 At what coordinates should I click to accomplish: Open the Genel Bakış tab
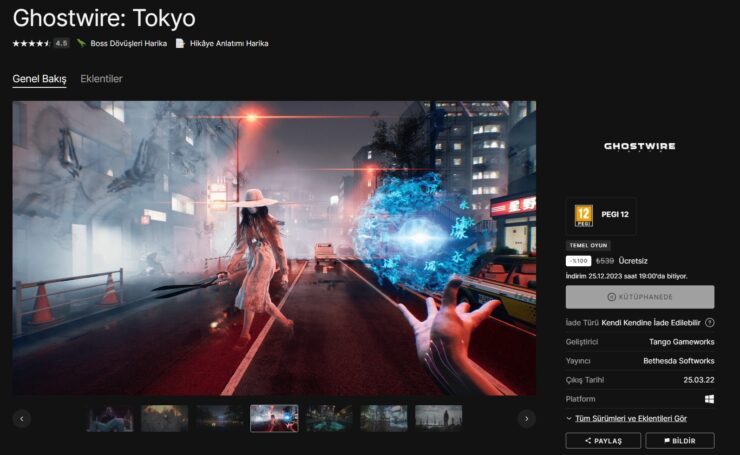pyautogui.click(x=39, y=79)
